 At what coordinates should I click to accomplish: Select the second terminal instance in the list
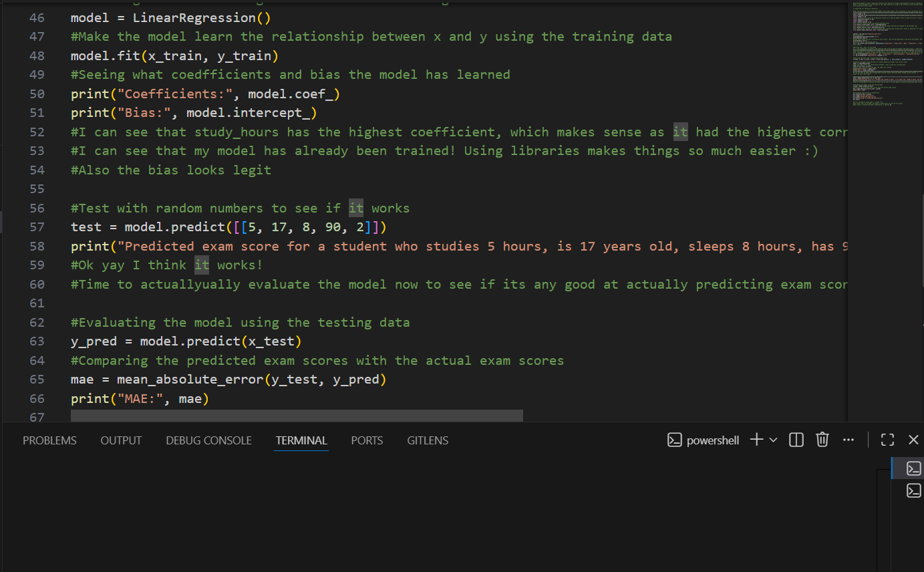[x=913, y=490]
